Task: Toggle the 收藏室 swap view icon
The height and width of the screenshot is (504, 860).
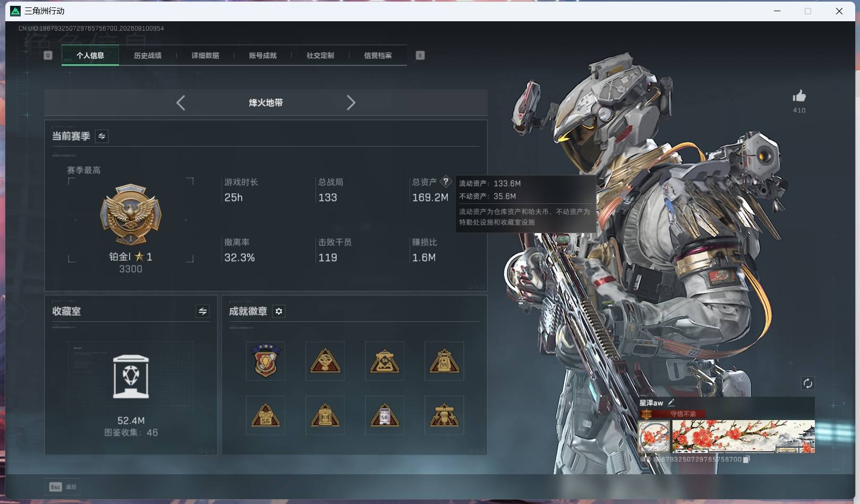Action: [x=202, y=311]
